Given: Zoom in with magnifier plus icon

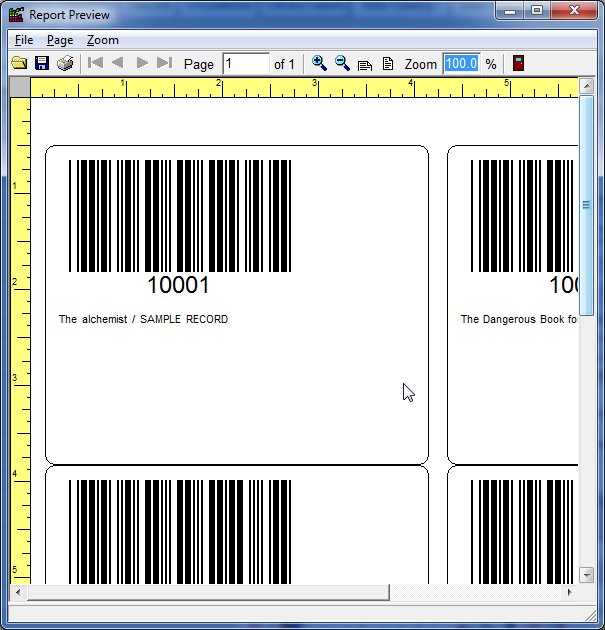Looking at the screenshot, I should pyautogui.click(x=319, y=63).
